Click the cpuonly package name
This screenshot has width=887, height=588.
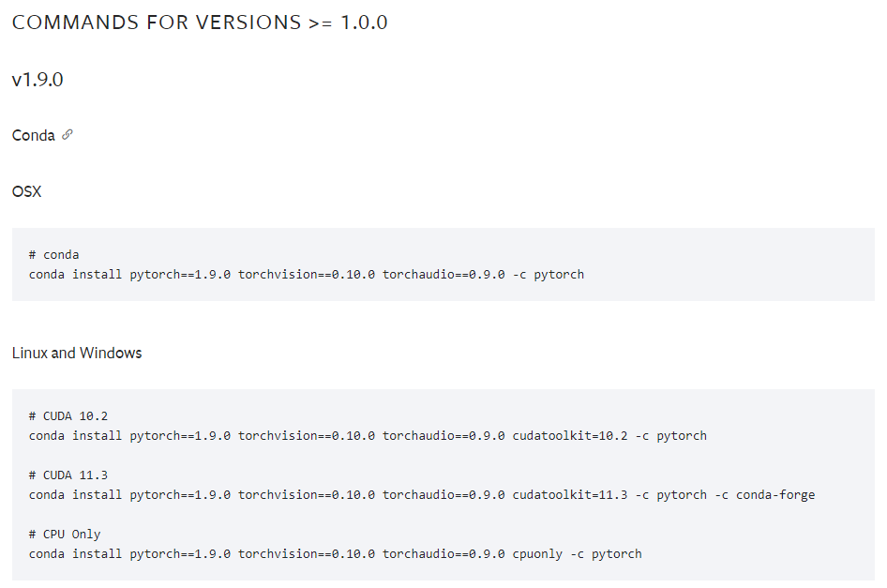(x=538, y=553)
